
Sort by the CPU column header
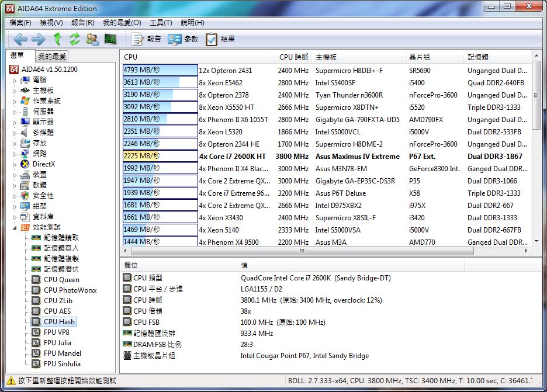[196, 57]
